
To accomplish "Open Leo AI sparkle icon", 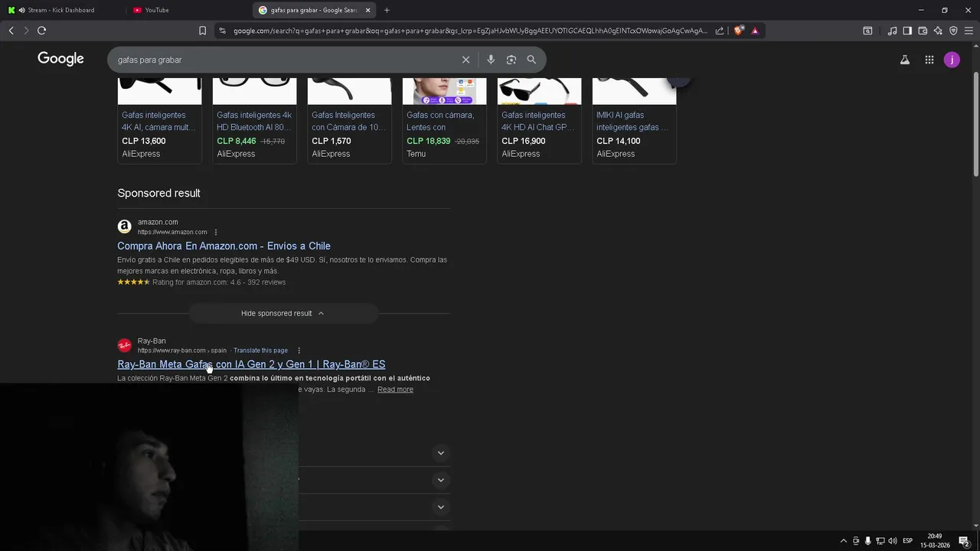I will [x=938, y=31].
